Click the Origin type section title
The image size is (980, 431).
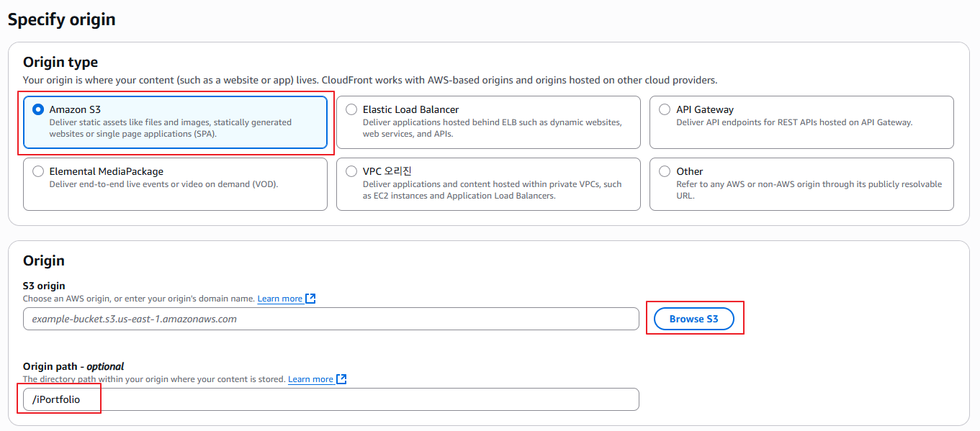point(60,63)
